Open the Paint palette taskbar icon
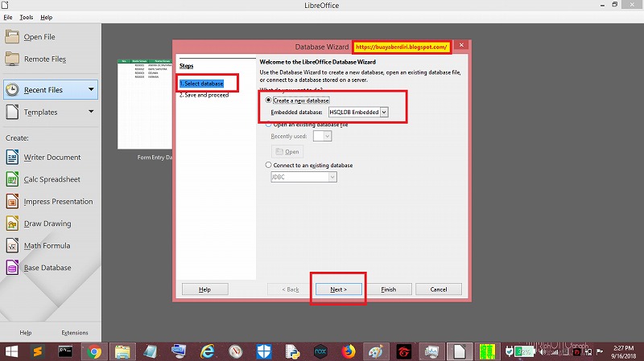Screen dimensions: 644x361 click(375, 352)
